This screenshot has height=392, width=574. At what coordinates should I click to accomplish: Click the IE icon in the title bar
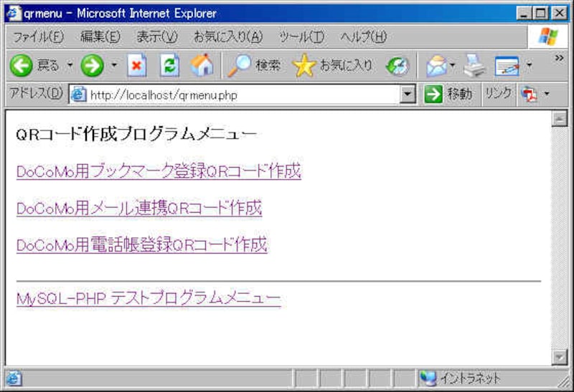tap(14, 14)
